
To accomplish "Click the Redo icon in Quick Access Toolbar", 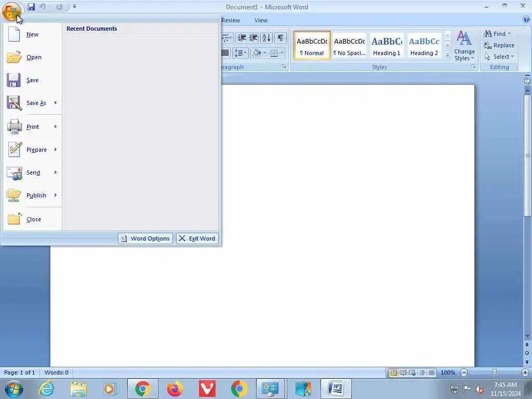I will [59, 7].
